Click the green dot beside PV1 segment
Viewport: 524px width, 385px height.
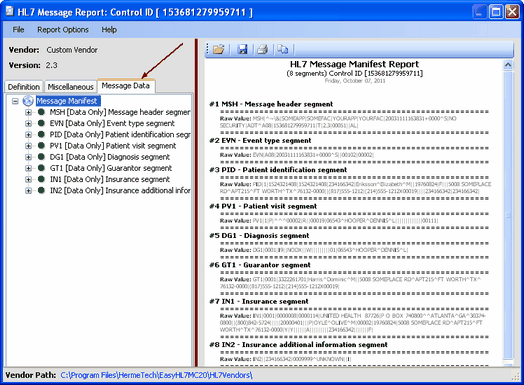tap(41, 145)
